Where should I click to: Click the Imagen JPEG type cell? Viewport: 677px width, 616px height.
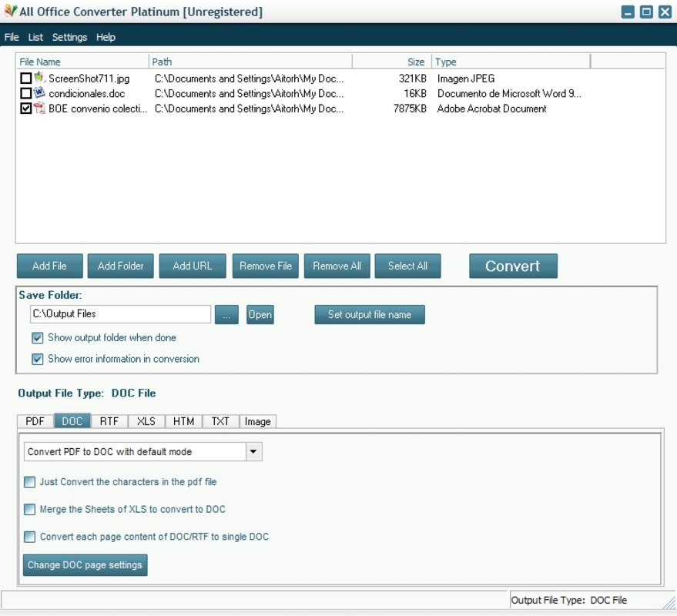click(x=466, y=79)
